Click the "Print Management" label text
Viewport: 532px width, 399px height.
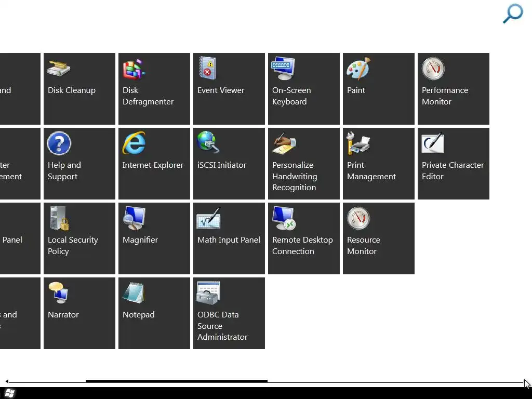(371, 170)
